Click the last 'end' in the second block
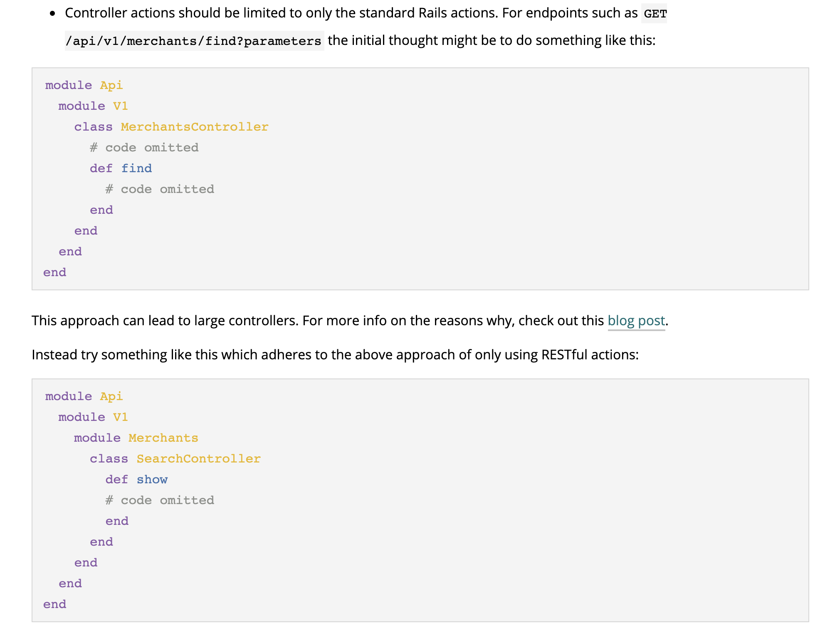The width and height of the screenshot is (840, 638). (55, 604)
